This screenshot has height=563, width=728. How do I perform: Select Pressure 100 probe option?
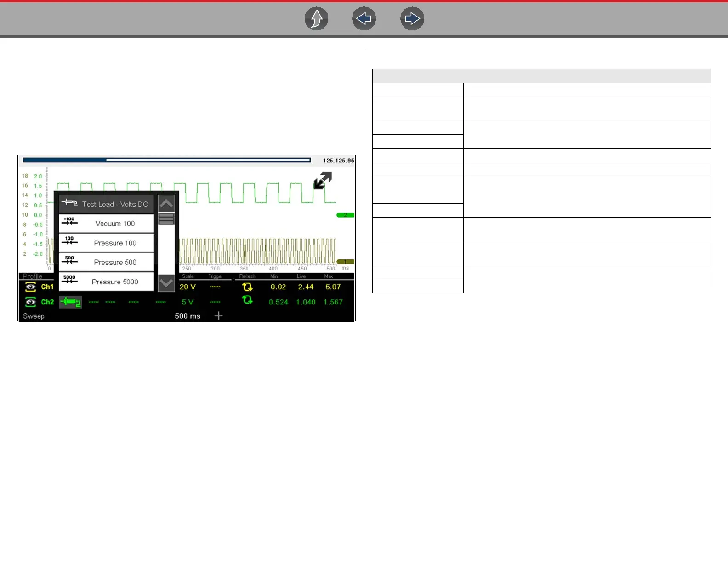tap(106, 243)
